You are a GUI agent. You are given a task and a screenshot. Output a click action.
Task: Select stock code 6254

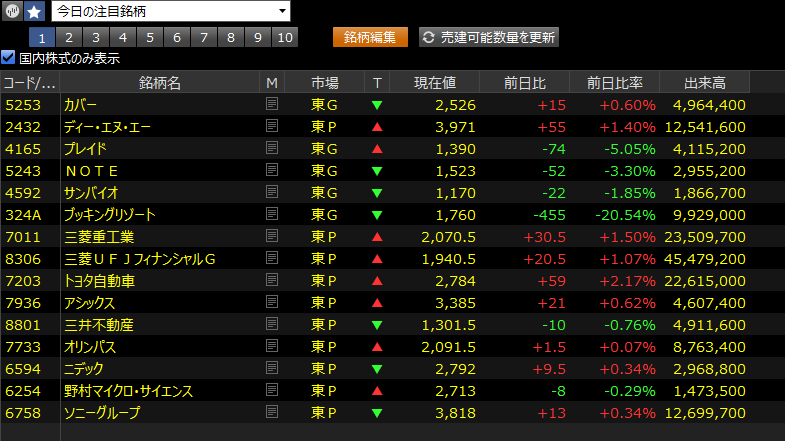click(x=23, y=391)
